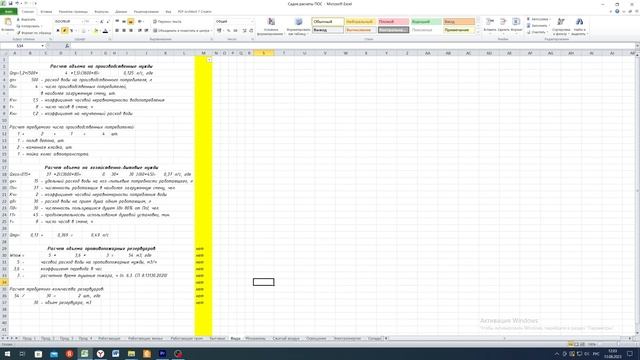Apply the Bad (Плохой) cell style
640x360 pixels.
click(x=393, y=22)
